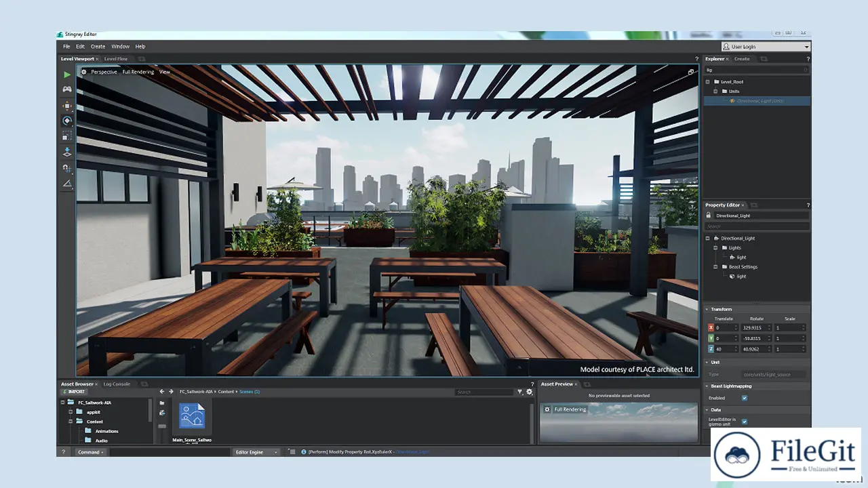Go forward in the Asset Browser
This screenshot has width=868, height=488.
coord(172,392)
